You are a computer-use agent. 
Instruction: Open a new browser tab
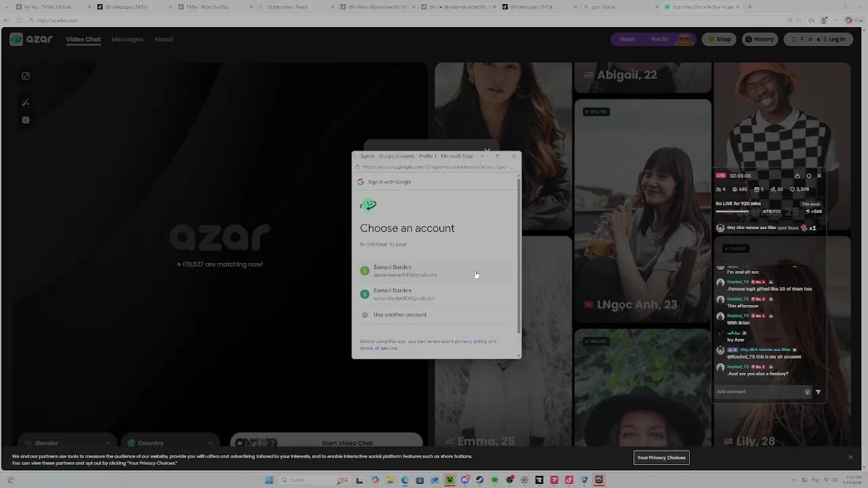pos(749,7)
